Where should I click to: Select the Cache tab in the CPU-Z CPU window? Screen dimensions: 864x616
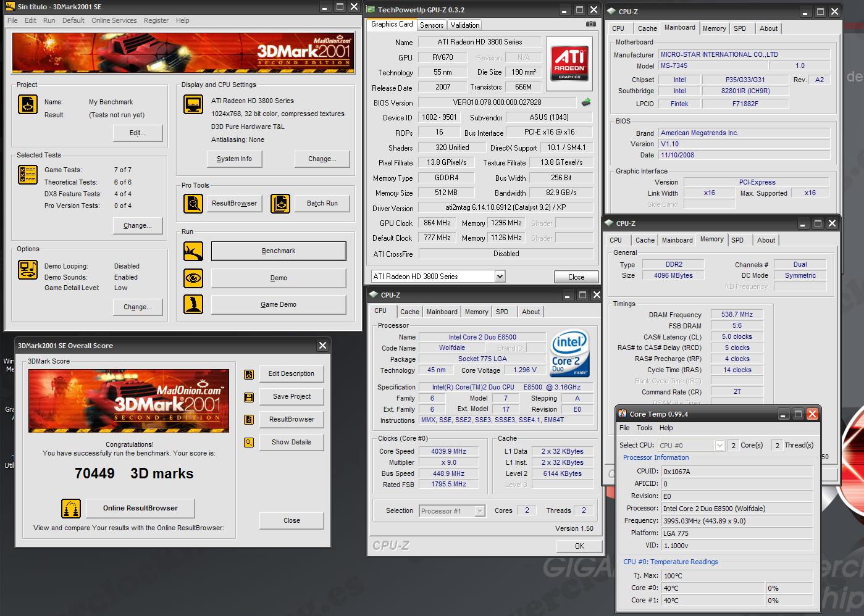(x=409, y=312)
